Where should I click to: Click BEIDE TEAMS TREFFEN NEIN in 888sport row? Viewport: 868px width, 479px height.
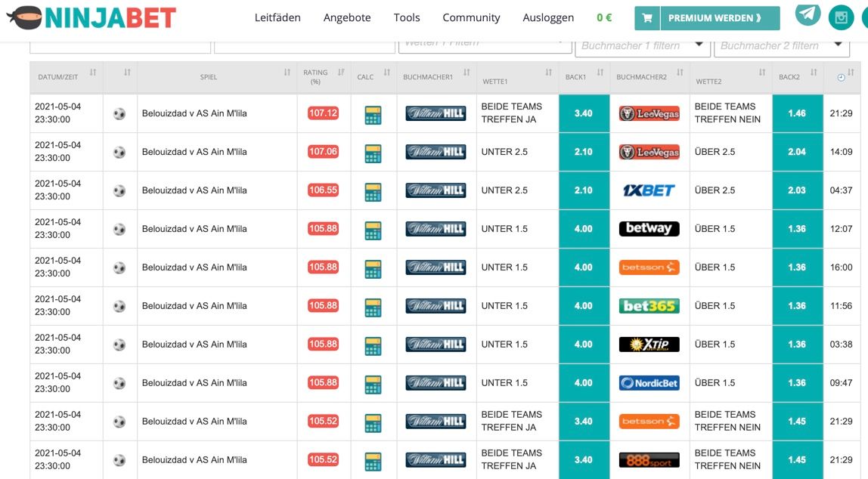pyautogui.click(x=727, y=459)
